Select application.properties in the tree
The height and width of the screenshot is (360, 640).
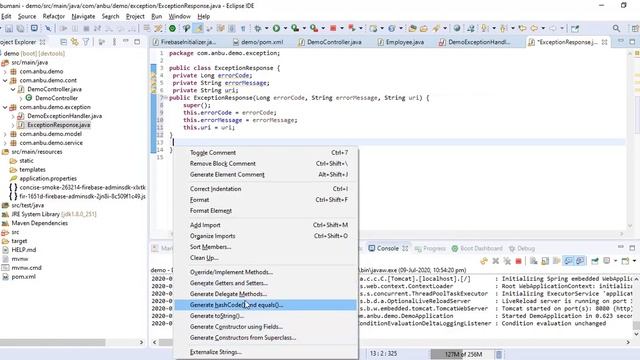pyautogui.click(x=48, y=179)
